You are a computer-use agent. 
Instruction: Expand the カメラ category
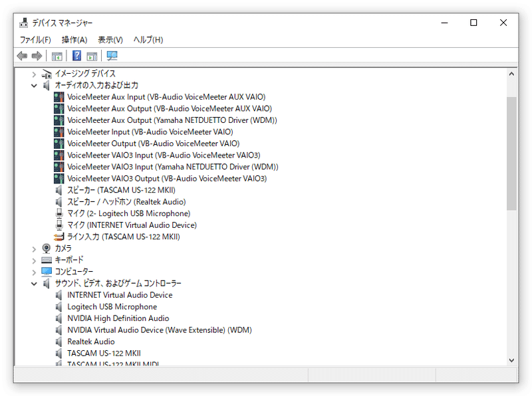click(34, 249)
